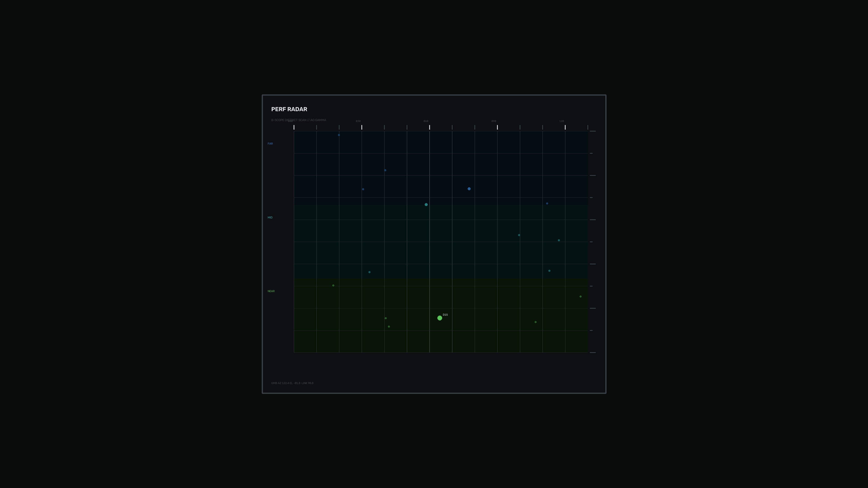The image size is (868, 488).
Task: Click the 090 azimuth scale label
Action: [494, 121]
